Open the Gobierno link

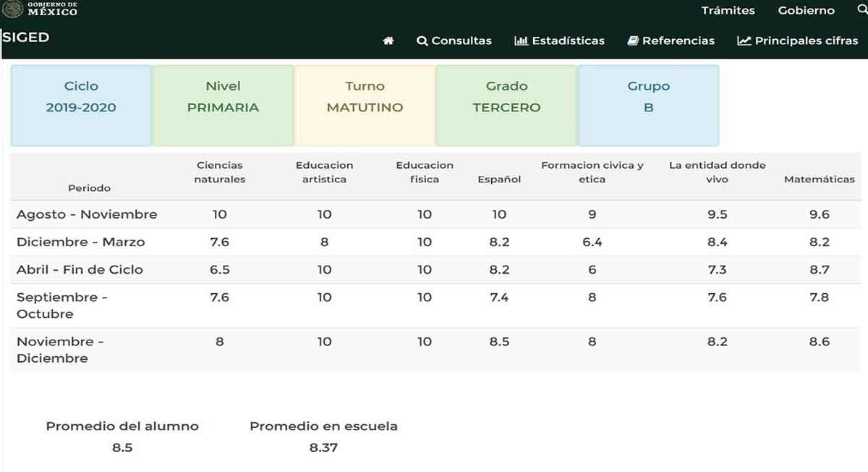[806, 10]
